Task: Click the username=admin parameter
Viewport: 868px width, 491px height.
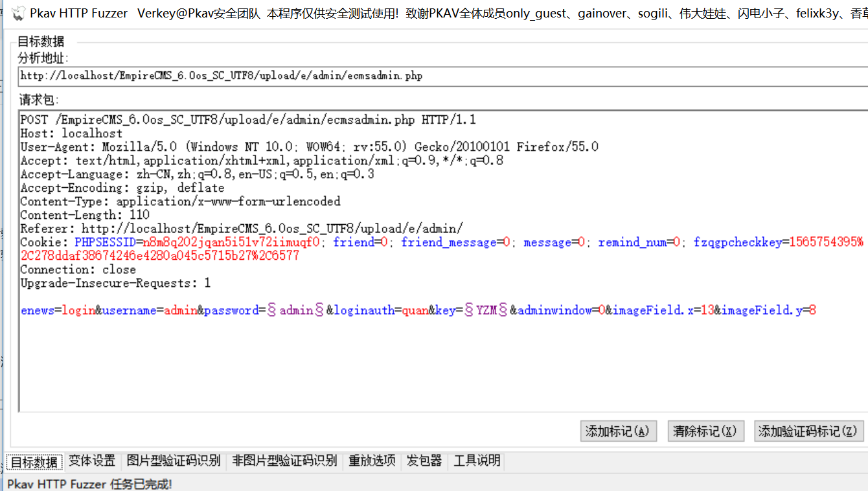Action: (x=150, y=310)
